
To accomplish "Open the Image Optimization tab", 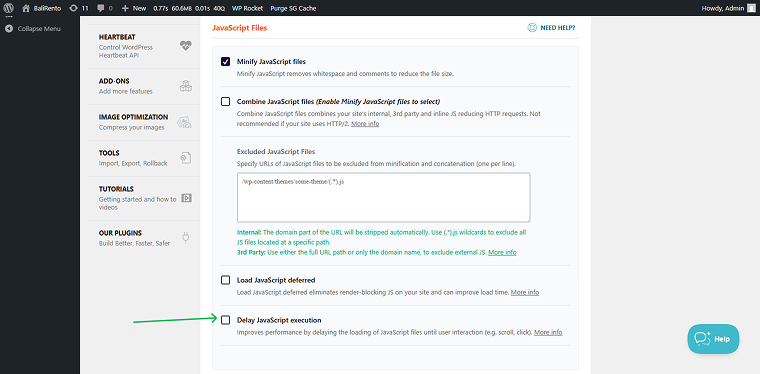I will (144, 122).
